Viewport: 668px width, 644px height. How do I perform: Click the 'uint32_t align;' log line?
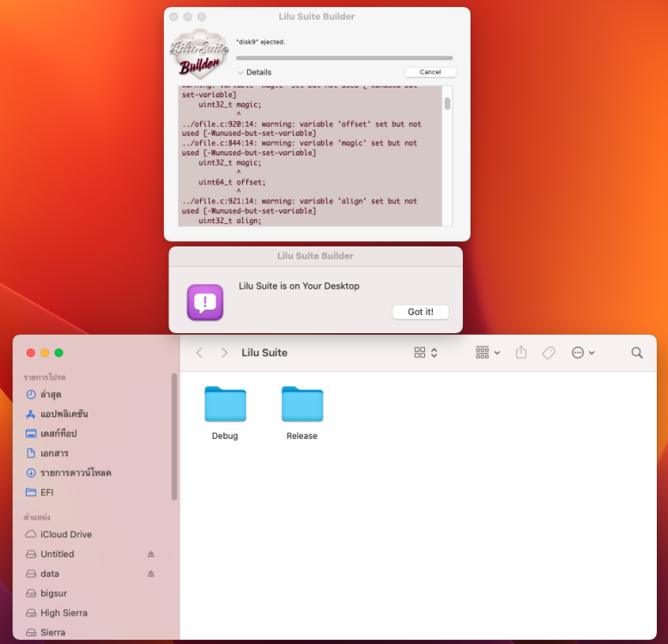[229, 221]
